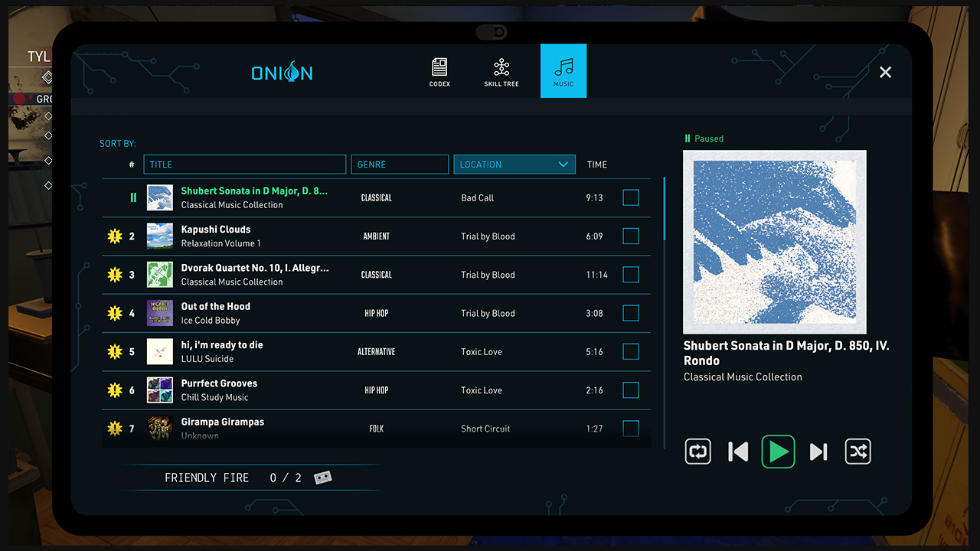
Task: Tick the checkbox for Kapushi Clouds
Action: [x=631, y=236]
